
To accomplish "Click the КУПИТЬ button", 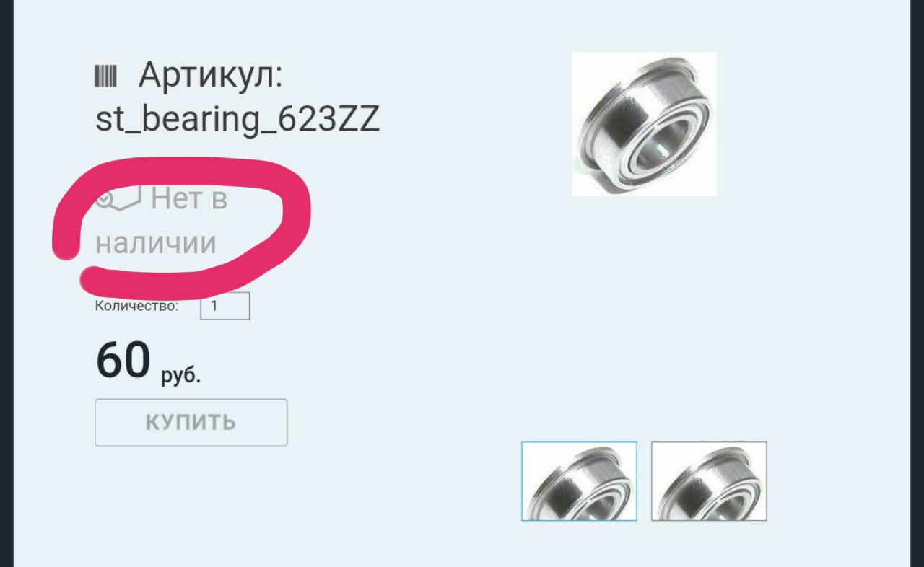I will 191,422.
